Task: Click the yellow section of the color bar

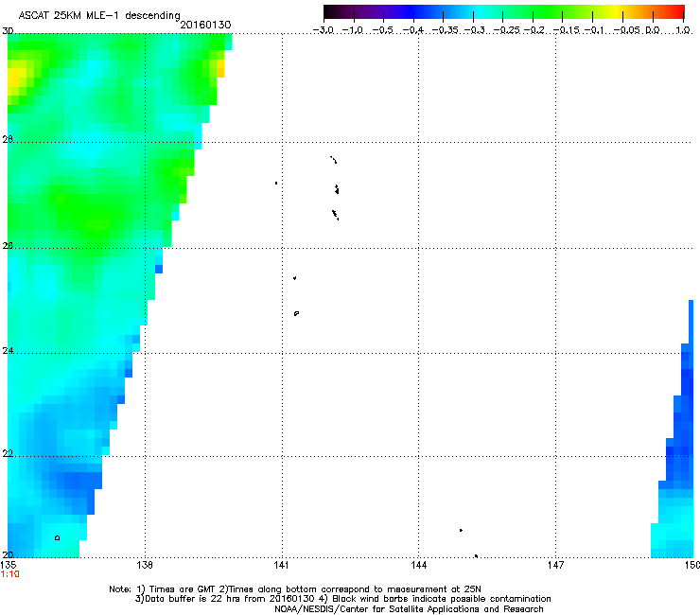Action: click(616, 12)
